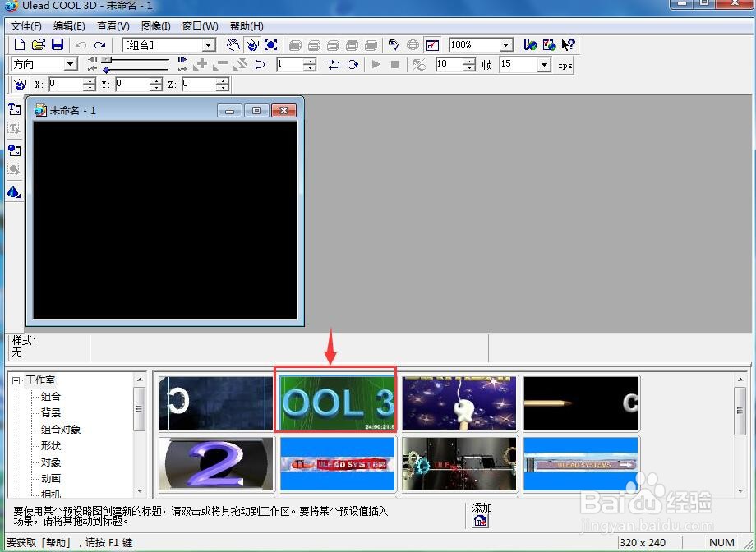Select 动画 in the tree

tap(51, 479)
